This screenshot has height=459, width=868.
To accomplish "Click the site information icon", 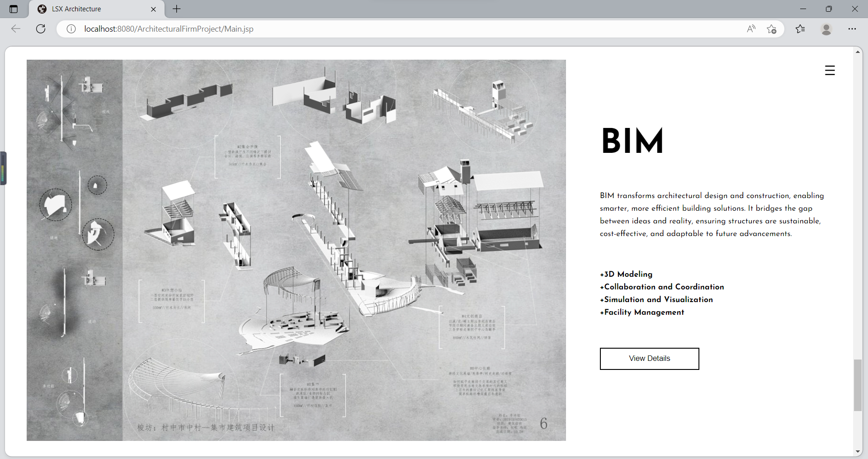I will point(71,29).
